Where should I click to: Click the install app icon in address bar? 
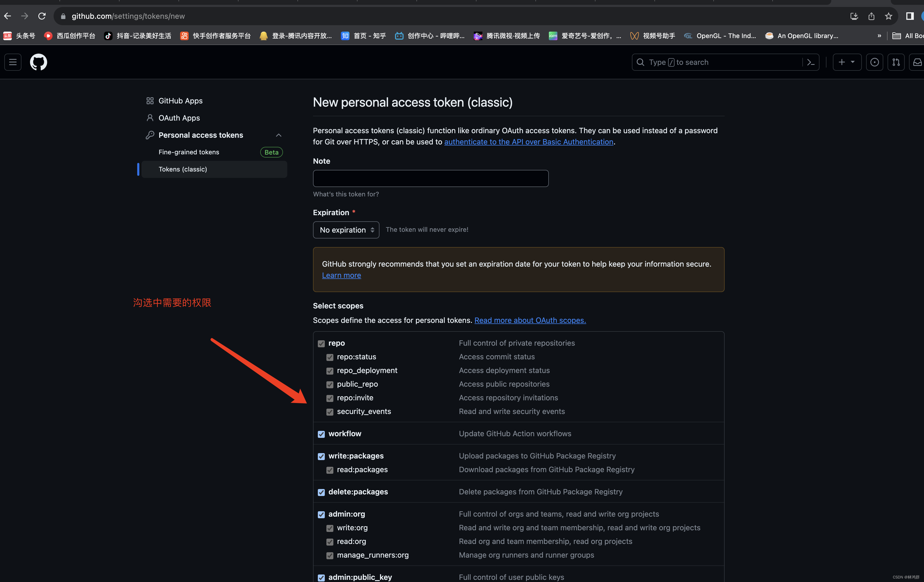pos(854,16)
